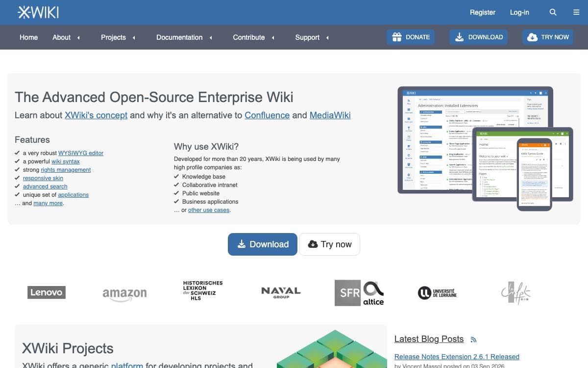588x368 pixels.
Task: Click the green cubes projects illustration
Action: (x=332, y=349)
